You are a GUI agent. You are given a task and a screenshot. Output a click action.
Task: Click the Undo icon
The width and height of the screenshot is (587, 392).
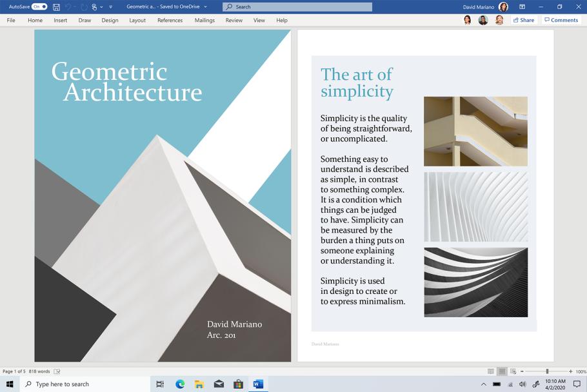coord(70,6)
